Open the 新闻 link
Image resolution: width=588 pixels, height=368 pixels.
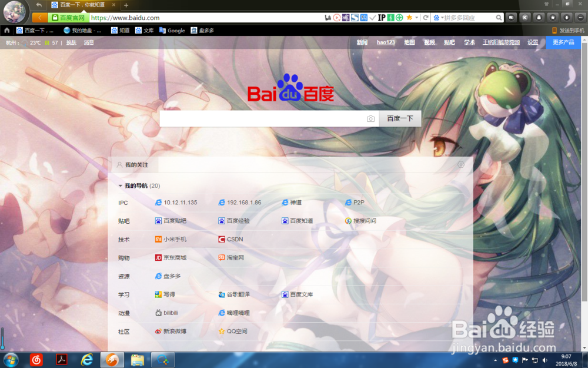(362, 42)
